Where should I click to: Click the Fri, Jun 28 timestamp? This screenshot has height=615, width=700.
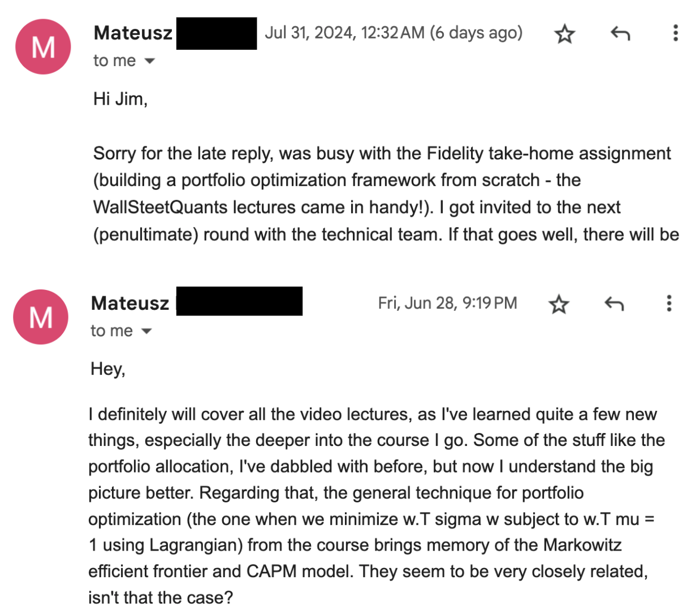(x=448, y=303)
